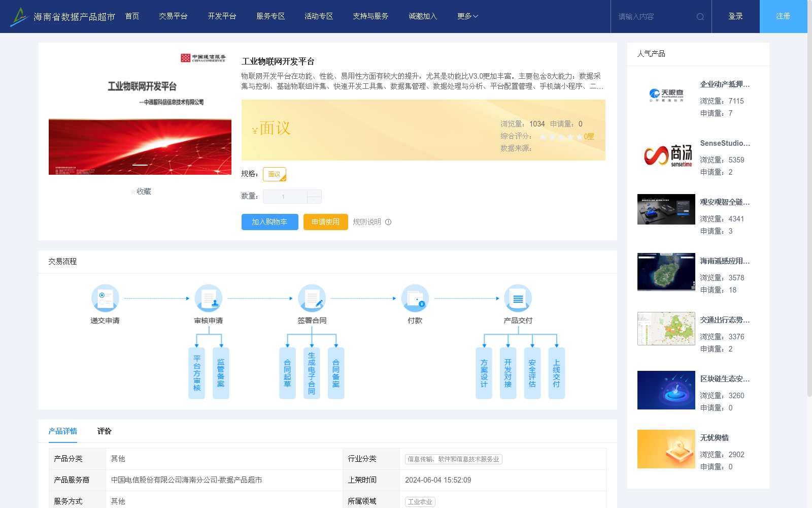The image size is (812, 508).
Task: Click the 申请使用 button
Action: pos(326,222)
